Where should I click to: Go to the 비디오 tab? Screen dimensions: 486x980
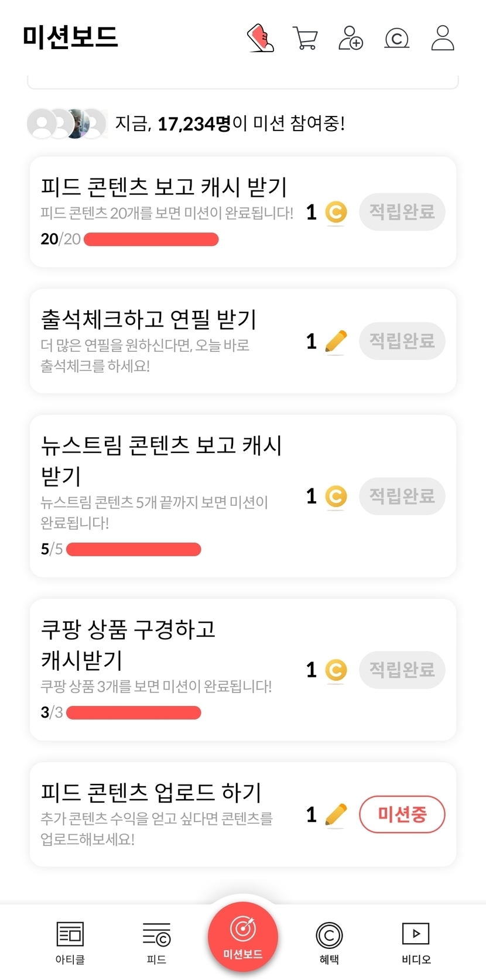click(416, 942)
